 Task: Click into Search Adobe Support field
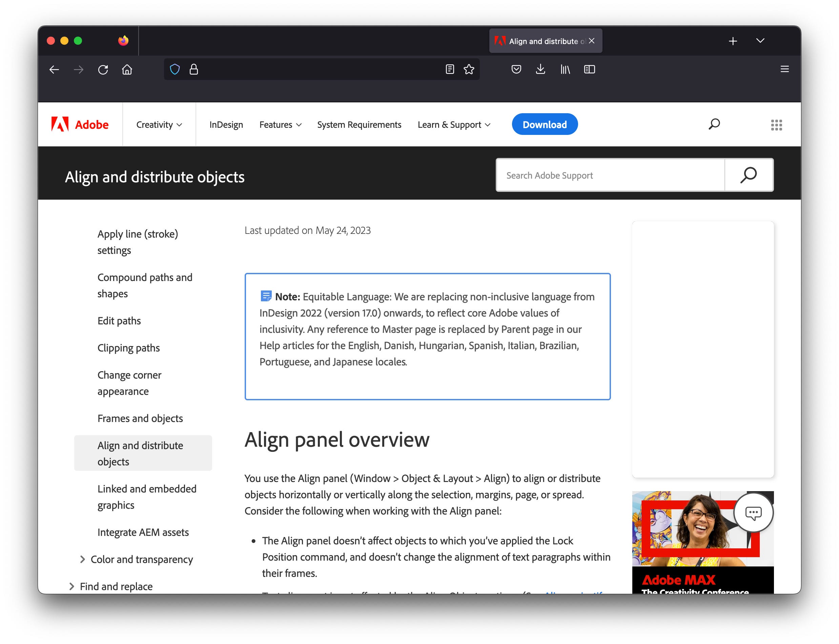[x=610, y=175]
